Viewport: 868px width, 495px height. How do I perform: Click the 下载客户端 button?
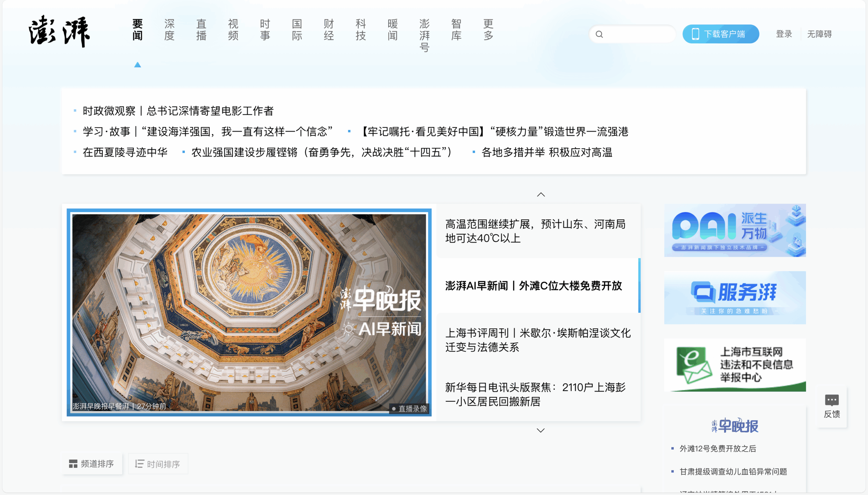721,34
